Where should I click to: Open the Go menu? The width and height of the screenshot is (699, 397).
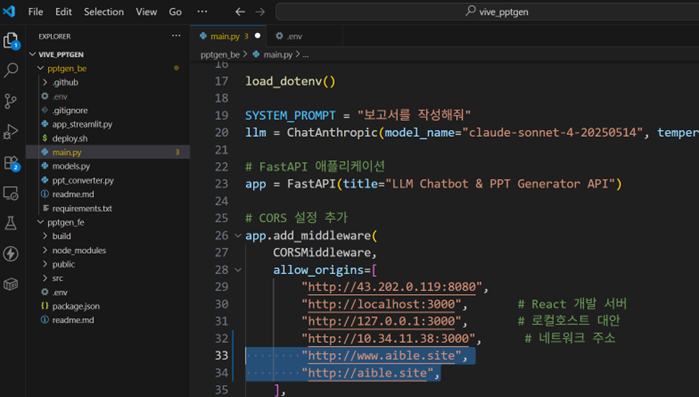(x=175, y=12)
